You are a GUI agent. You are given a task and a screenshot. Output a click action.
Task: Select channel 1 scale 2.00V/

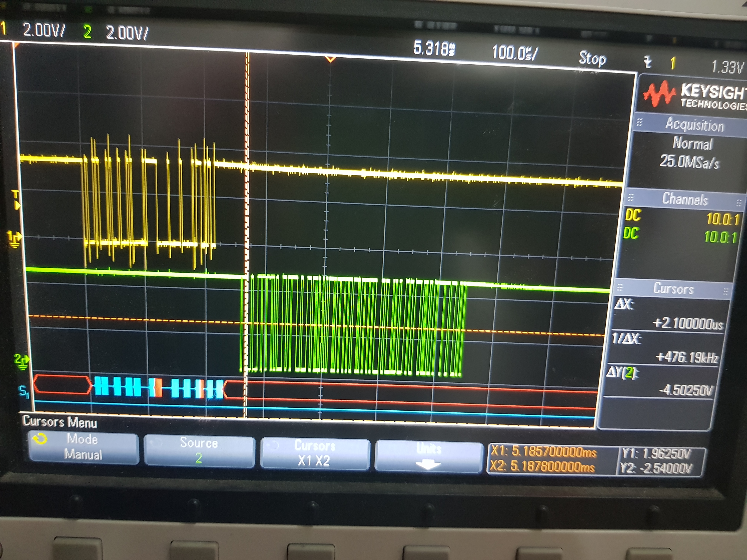coord(44,30)
